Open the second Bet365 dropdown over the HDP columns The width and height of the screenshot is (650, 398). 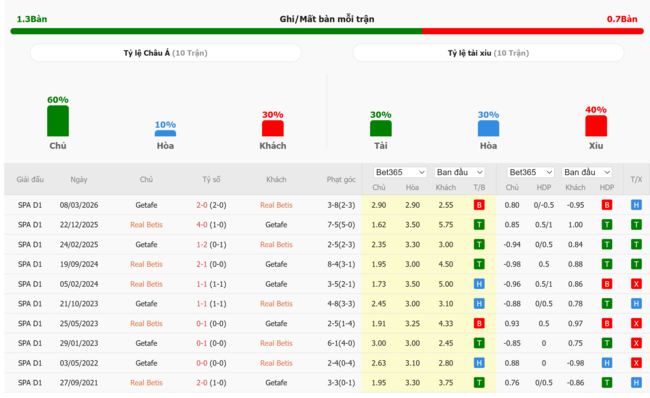[x=531, y=172]
